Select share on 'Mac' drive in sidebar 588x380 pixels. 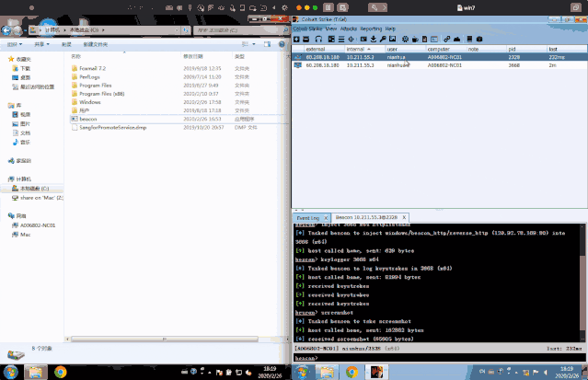42,197
